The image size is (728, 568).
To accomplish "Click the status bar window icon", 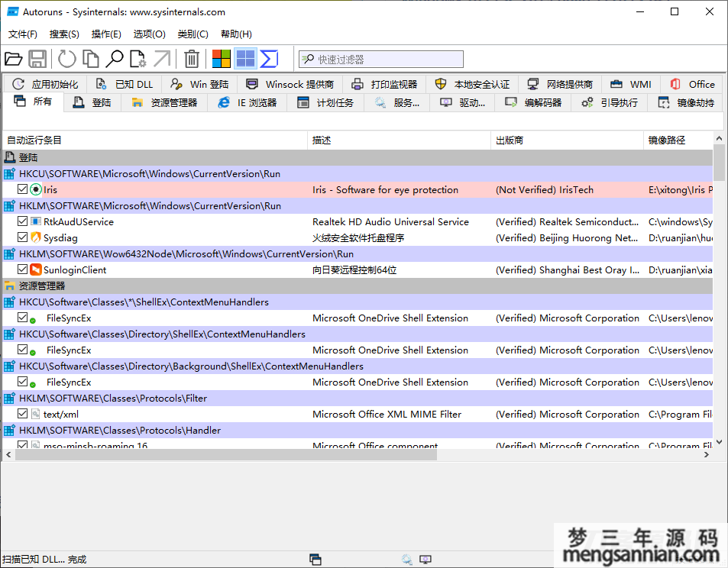I will 315,560.
